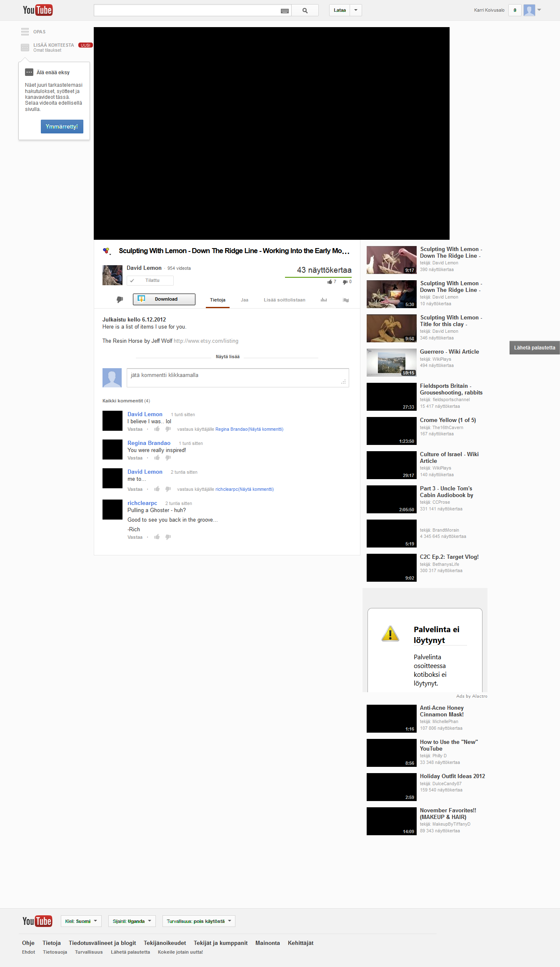Viewport: 560px width, 967px height.
Task: Open the Kehittäjät footer link
Action: point(300,943)
